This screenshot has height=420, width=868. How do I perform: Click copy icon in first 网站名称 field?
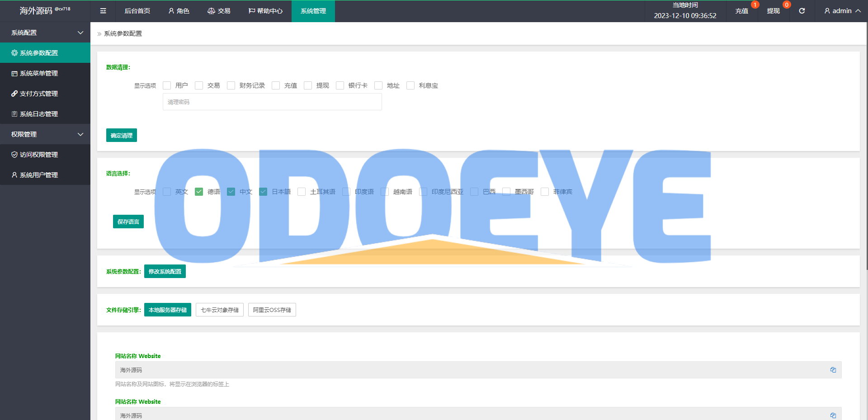coord(833,370)
